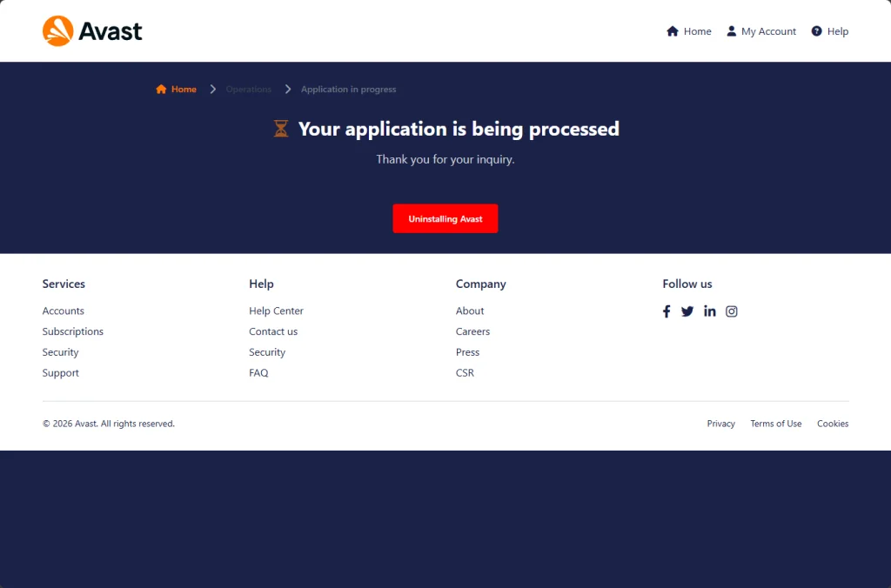
Task: Click the Avast logo in the header
Action: 91,30
